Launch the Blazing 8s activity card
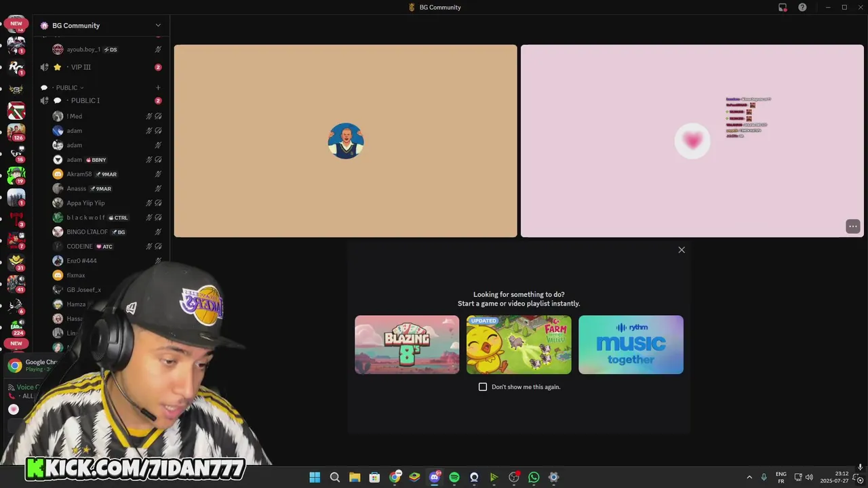Screen dimensions: 868x488 tap(407, 344)
